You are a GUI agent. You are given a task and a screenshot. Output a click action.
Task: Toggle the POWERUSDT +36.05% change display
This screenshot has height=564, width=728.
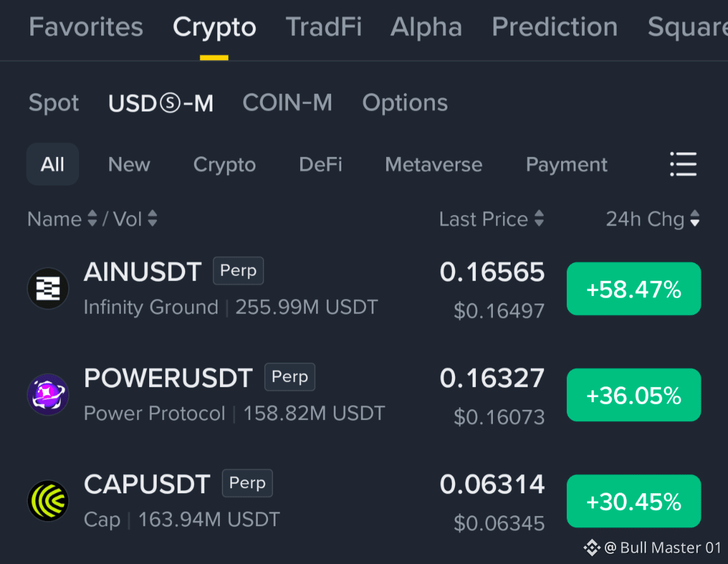tap(634, 395)
